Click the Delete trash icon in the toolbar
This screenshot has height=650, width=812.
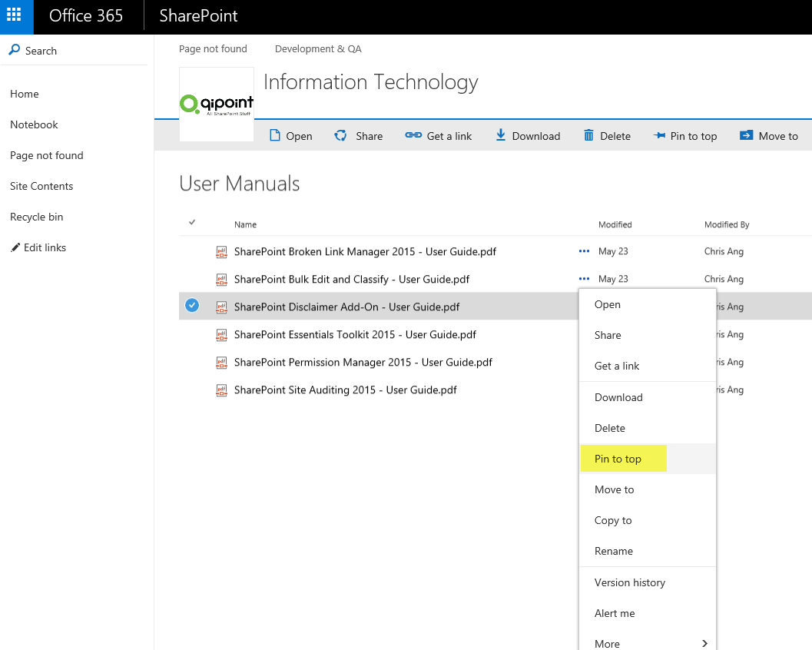pos(588,136)
